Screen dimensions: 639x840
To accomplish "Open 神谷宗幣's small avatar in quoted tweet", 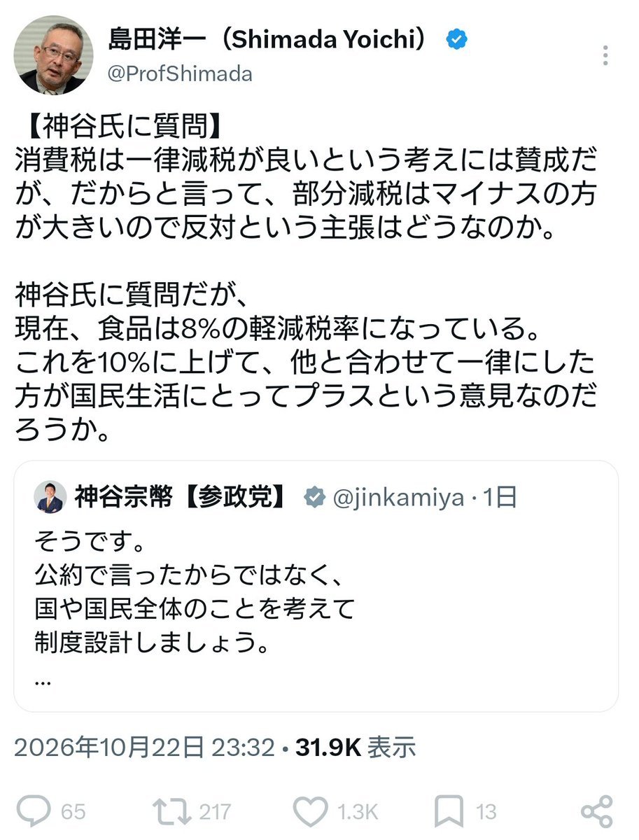I will coord(50,497).
